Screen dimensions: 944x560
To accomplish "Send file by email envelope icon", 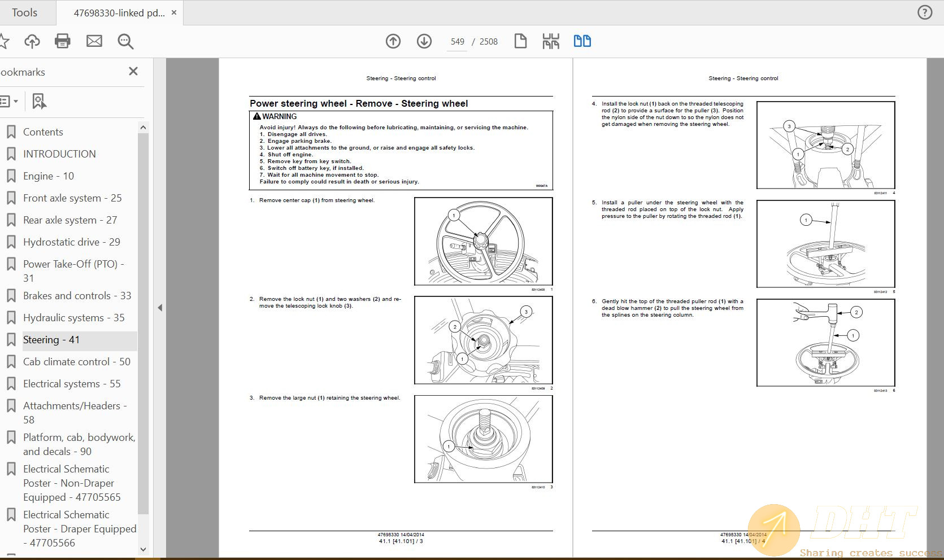I will click(94, 41).
